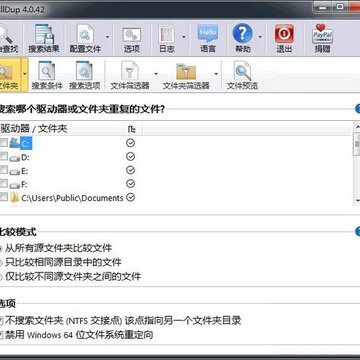Expand dropdown arrow next to 文件夹 tab
The width and height of the screenshot is (360, 360).
tap(25, 74)
